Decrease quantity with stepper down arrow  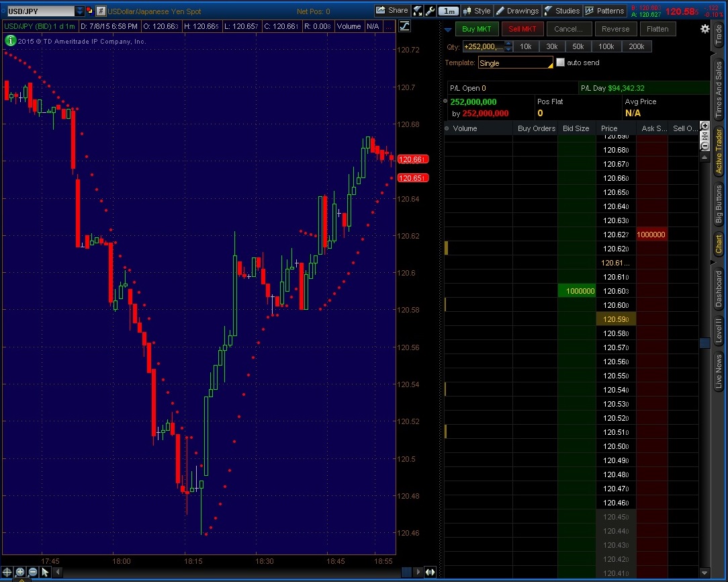click(508, 49)
